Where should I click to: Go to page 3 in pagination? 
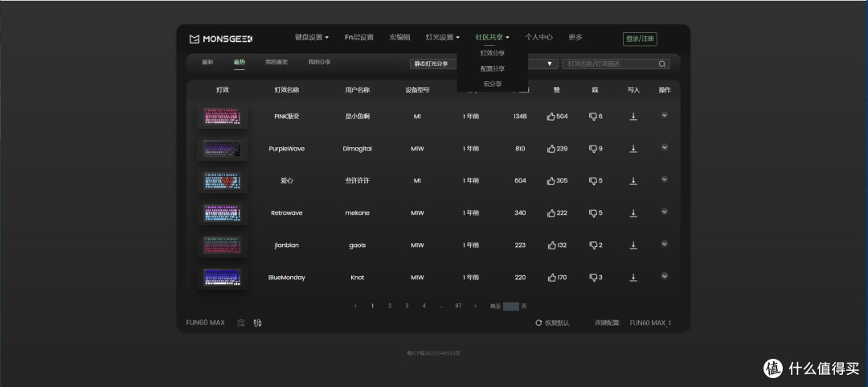click(407, 306)
